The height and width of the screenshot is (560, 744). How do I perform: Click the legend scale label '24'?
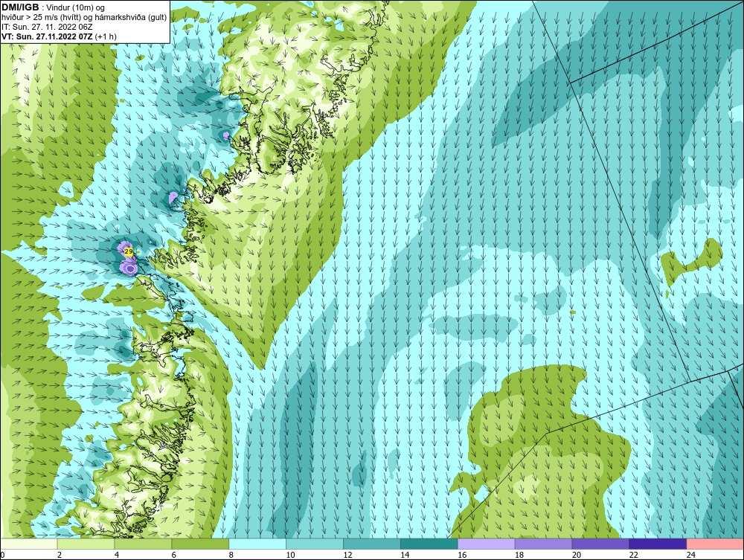coord(691,555)
